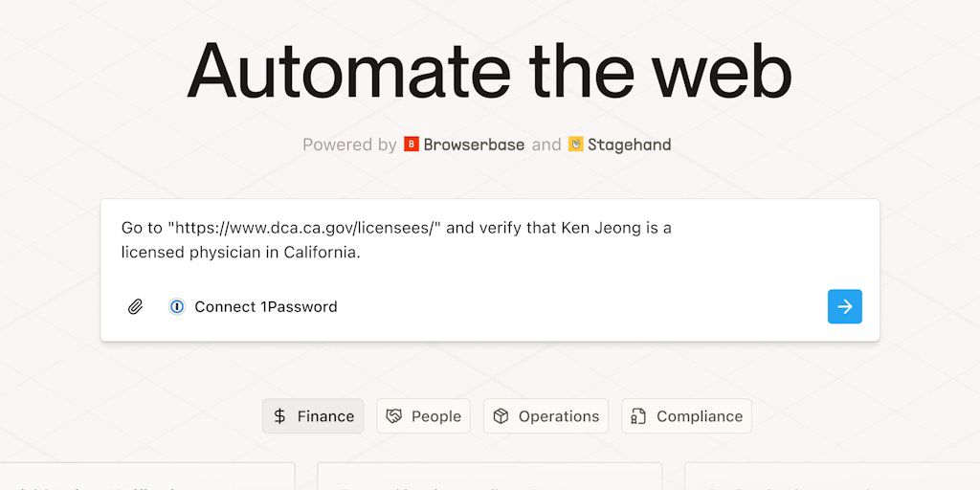Open the middle template card at the bottom
The width and height of the screenshot is (980, 490).
[489, 477]
